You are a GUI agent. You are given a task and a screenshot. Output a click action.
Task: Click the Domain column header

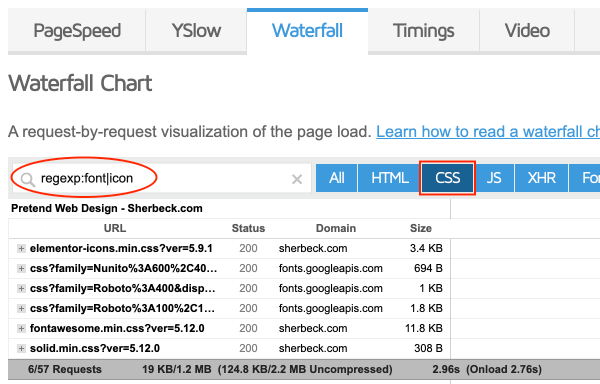point(336,228)
